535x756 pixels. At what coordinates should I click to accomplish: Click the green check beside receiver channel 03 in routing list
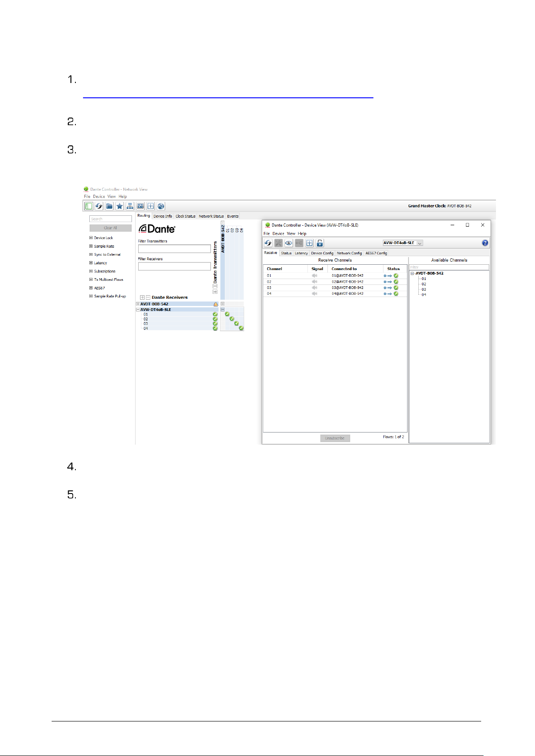(215, 323)
